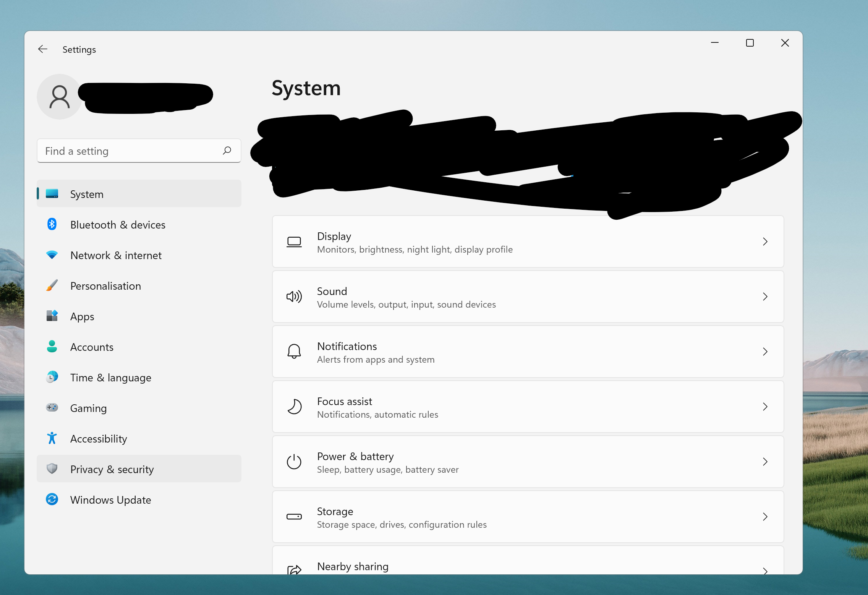This screenshot has height=595, width=868.
Task: Click the Display laptop icon
Action: pos(294,242)
